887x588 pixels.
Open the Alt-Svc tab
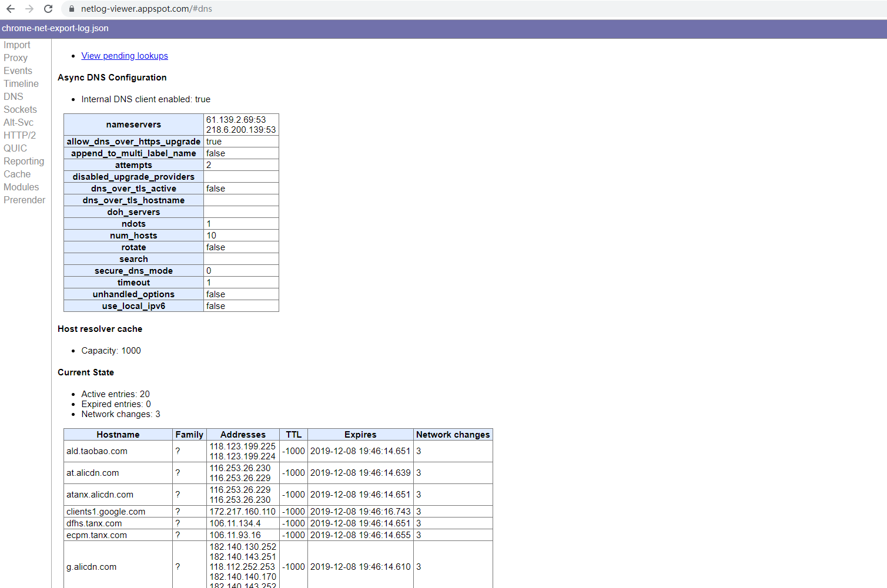coord(19,123)
